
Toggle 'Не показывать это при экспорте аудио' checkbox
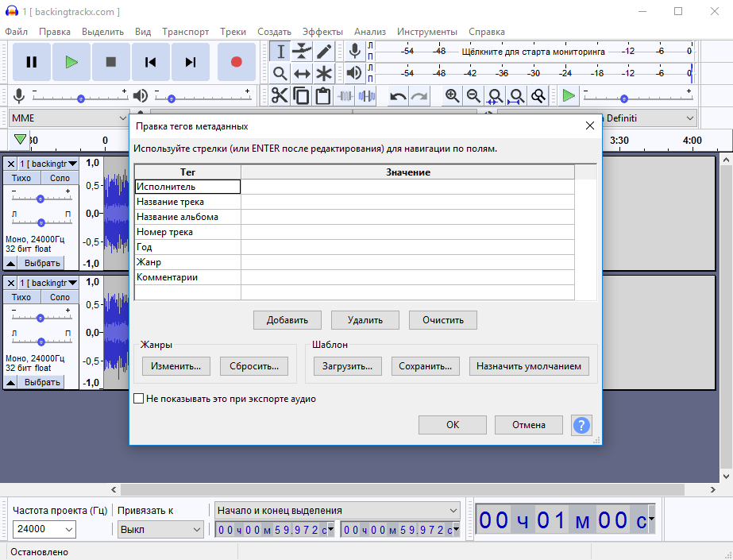click(139, 398)
